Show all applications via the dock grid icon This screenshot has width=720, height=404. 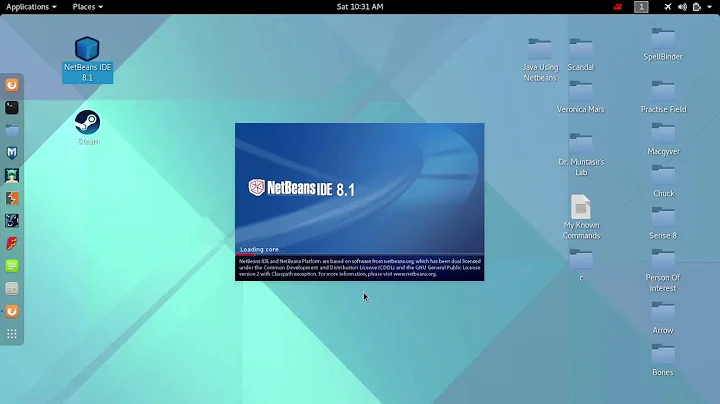[12, 334]
